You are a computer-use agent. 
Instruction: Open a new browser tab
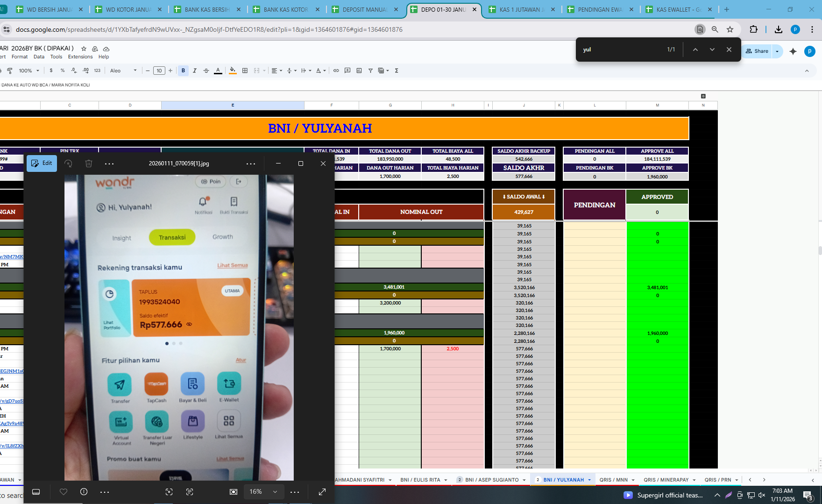727,9
